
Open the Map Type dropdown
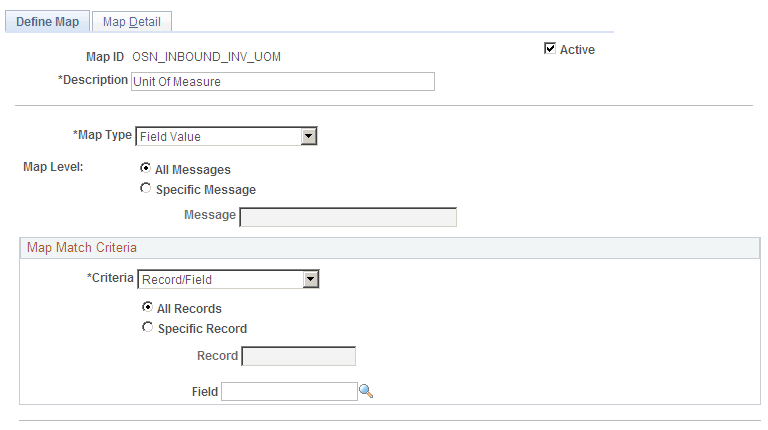309,136
